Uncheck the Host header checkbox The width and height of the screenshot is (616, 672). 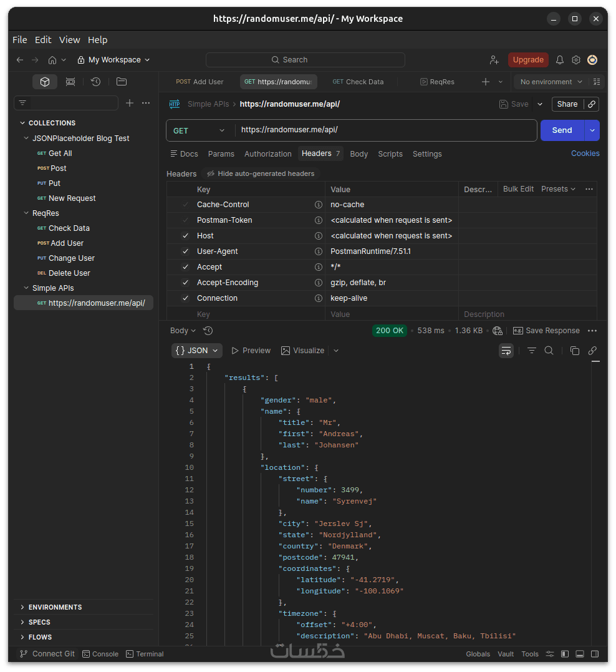point(185,236)
